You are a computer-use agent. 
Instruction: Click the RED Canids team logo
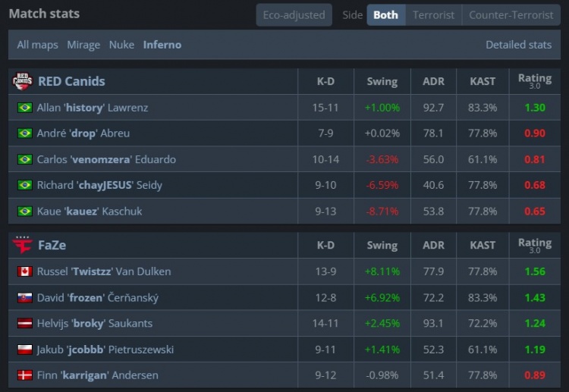pos(23,81)
